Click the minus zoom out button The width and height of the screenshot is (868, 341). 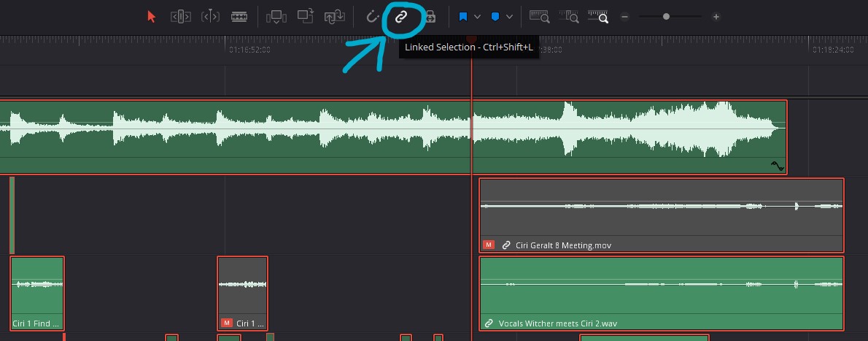[x=624, y=17]
